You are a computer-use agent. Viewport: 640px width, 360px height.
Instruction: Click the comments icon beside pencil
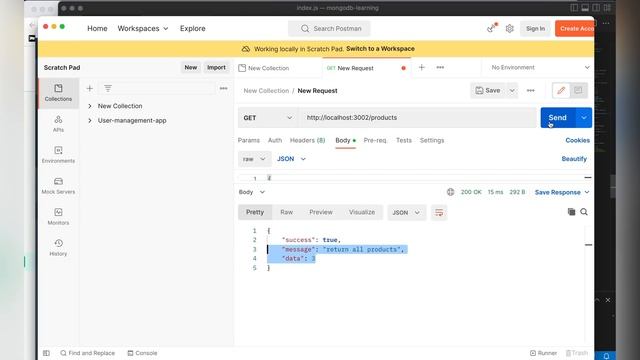tap(578, 91)
